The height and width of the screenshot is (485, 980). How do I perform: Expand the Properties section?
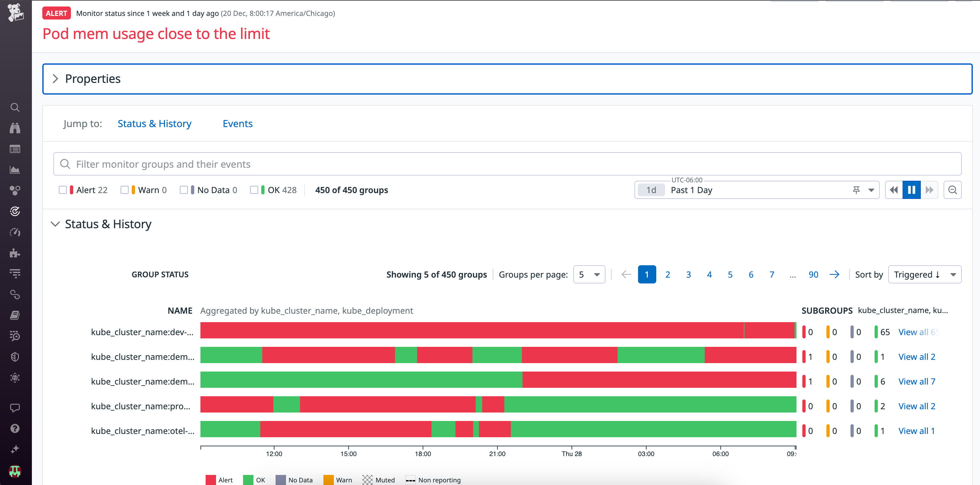coord(56,79)
